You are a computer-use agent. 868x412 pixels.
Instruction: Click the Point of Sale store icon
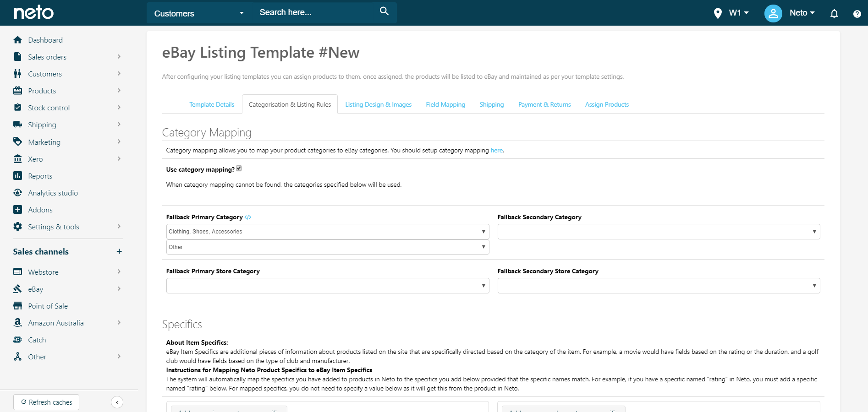pyautogui.click(x=18, y=306)
